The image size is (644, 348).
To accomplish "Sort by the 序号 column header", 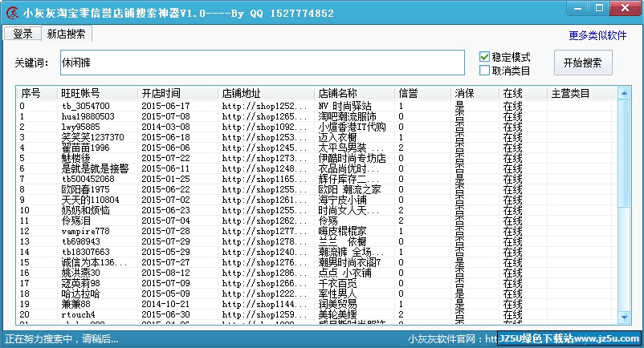I will (x=37, y=93).
